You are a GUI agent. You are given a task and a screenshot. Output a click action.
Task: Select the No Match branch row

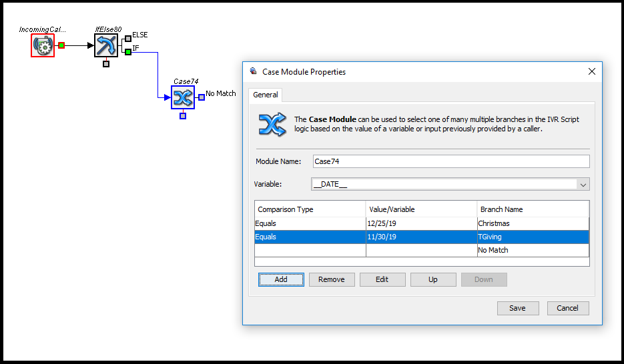tap(422, 250)
